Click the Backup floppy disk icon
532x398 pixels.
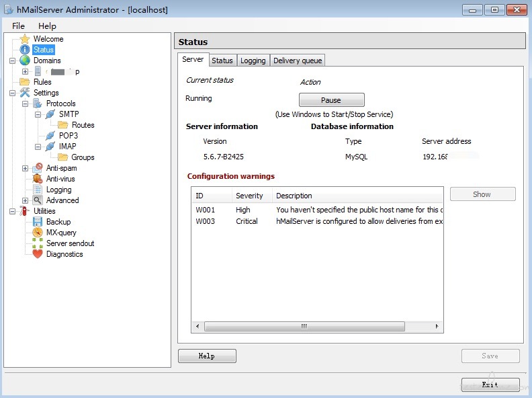38,222
